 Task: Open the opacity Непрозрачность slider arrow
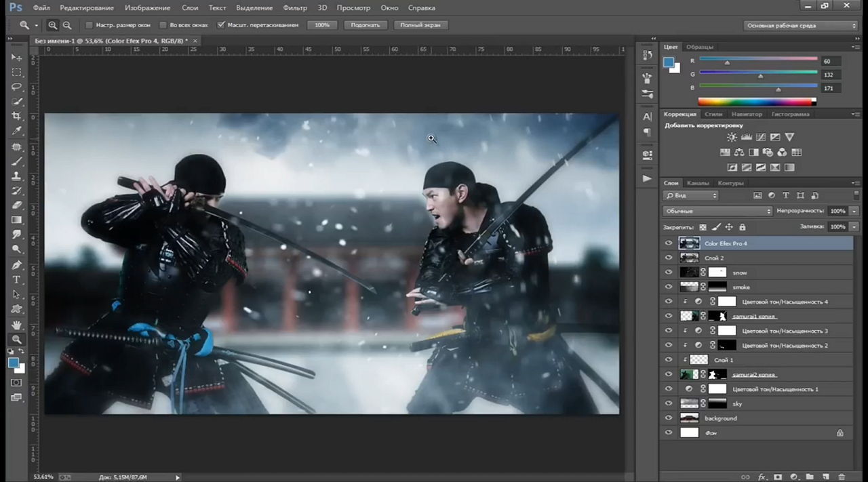(x=854, y=211)
